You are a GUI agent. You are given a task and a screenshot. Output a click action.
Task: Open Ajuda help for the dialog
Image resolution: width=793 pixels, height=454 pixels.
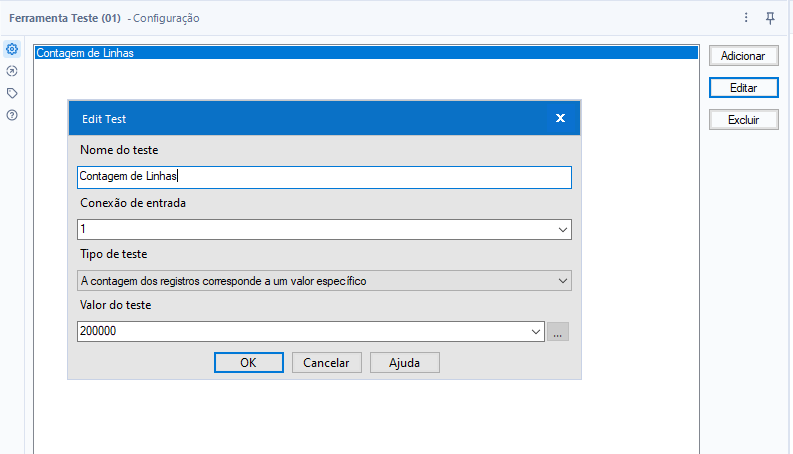tap(405, 363)
